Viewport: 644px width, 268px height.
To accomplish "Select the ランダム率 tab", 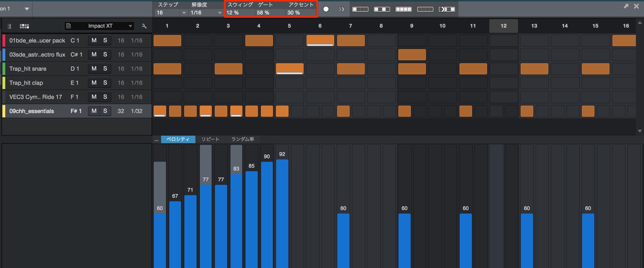I will [x=243, y=139].
